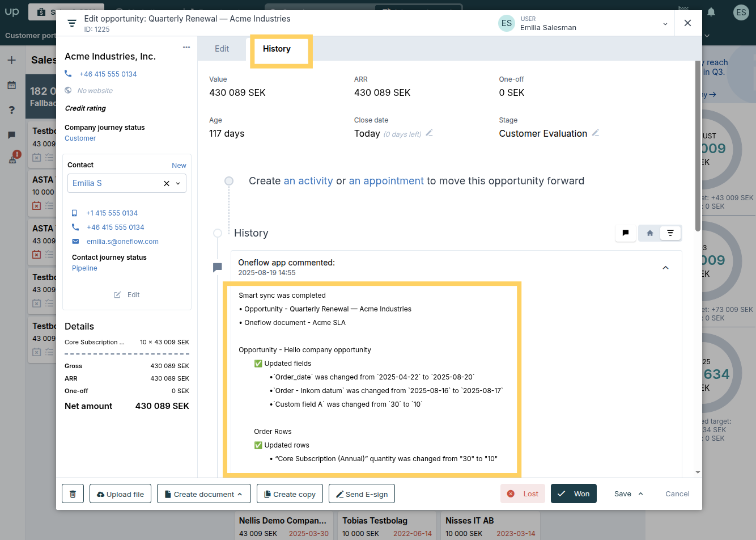This screenshot has height=540, width=756.
Task: Click the chat bubble marker on history timeline
Action: pyautogui.click(x=217, y=267)
